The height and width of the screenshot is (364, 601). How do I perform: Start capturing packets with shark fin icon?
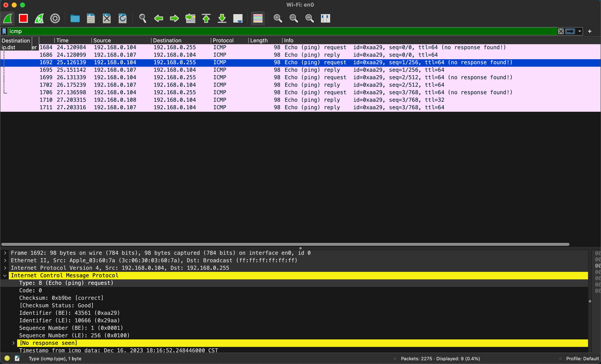(x=8, y=18)
